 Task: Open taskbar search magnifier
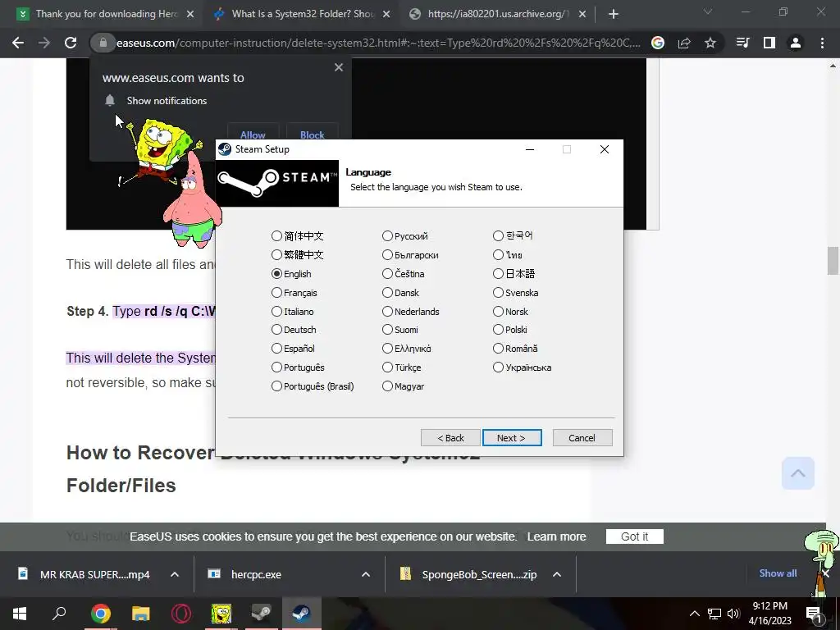click(x=59, y=614)
